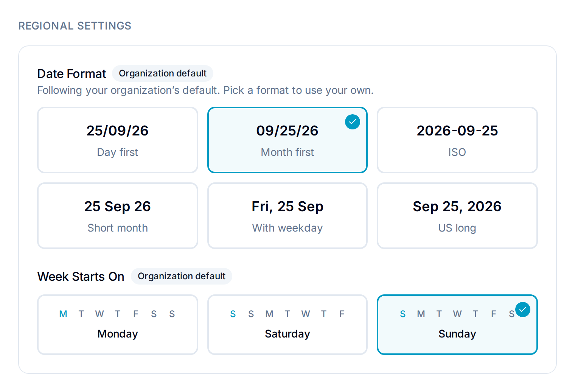
Task: Click the Week Starts On title
Action: pos(81,277)
